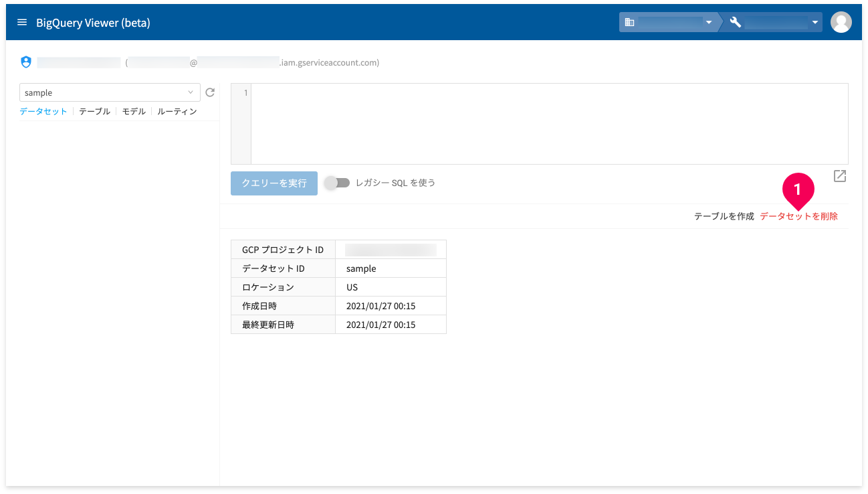Click the BigQuery Viewer (beta) title

pos(93,23)
